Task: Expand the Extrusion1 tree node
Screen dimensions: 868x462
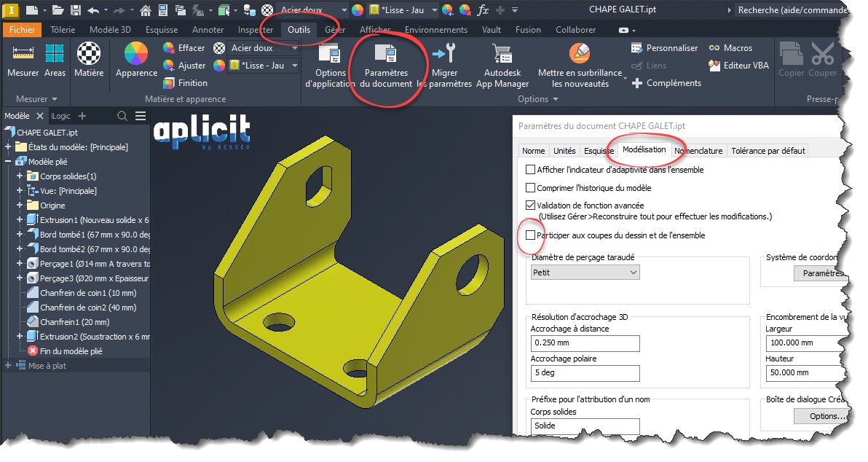Action: pos(20,220)
